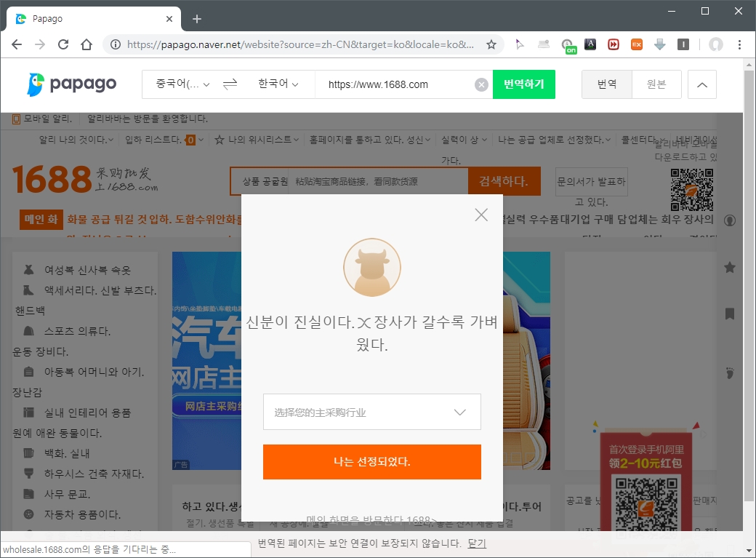Click the orange extension icon in toolbar

click(x=637, y=45)
